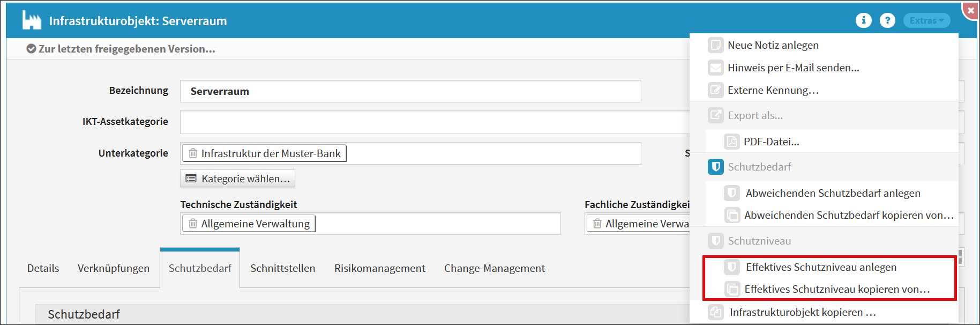Click the factory icon in title bar
The image size is (980, 325).
click(x=32, y=20)
